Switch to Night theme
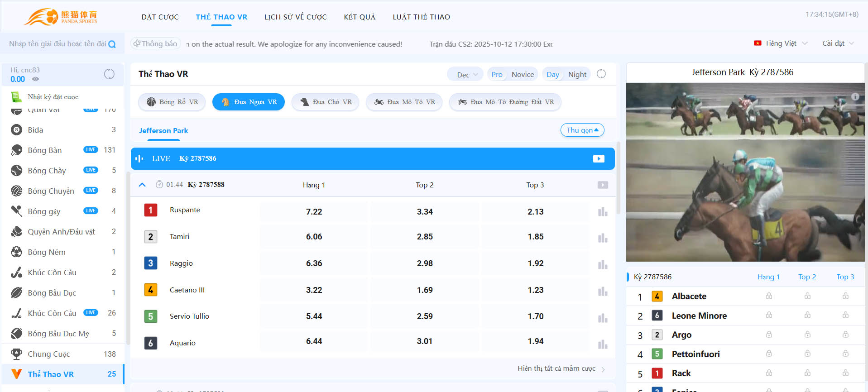Image resolution: width=868 pixels, height=392 pixels. click(577, 75)
